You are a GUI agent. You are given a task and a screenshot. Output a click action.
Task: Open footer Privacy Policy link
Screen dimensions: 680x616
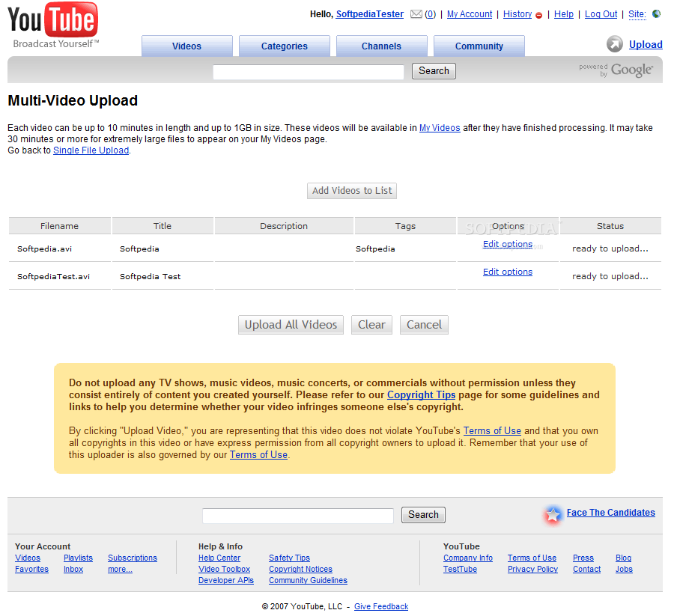(532, 569)
